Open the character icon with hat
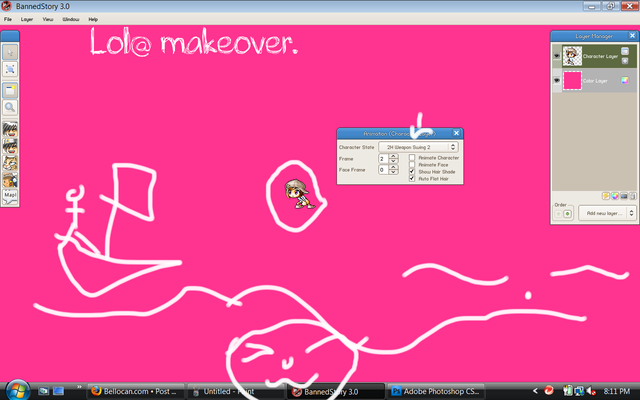 [x=10, y=146]
